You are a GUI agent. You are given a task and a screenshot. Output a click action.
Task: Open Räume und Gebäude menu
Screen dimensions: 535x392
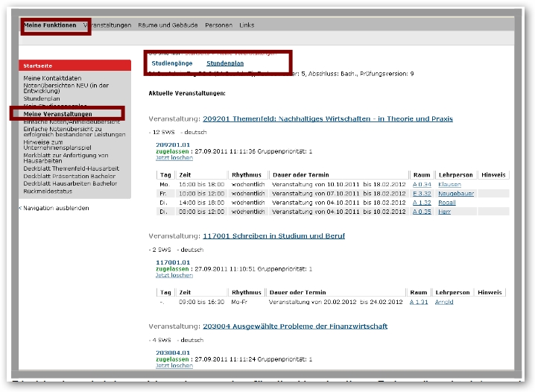168,25
